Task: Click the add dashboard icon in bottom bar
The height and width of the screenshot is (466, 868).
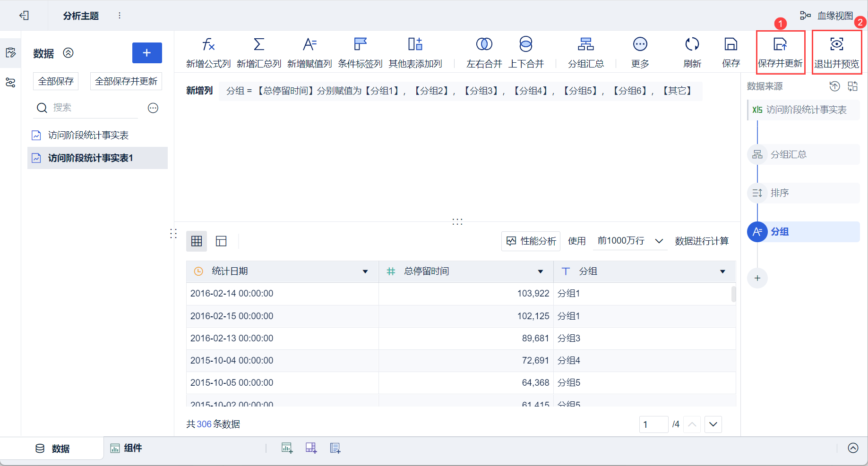Action: (311, 448)
